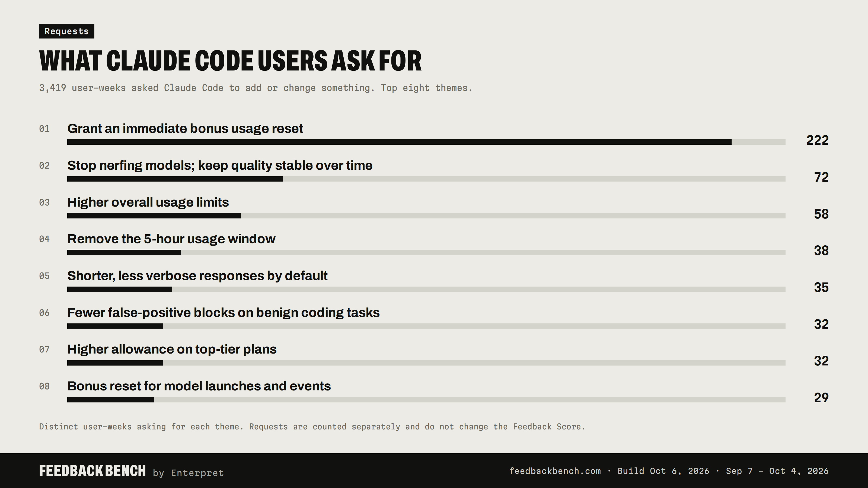
Task: Click rank number 06
Action: (x=44, y=313)
